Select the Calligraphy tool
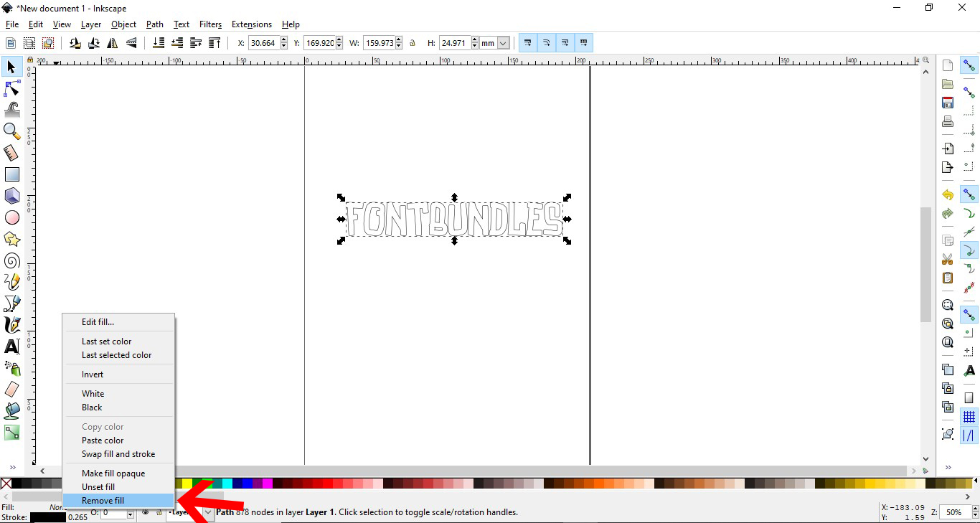The height and width of the screenshot is (523, 980). (11, 325)
